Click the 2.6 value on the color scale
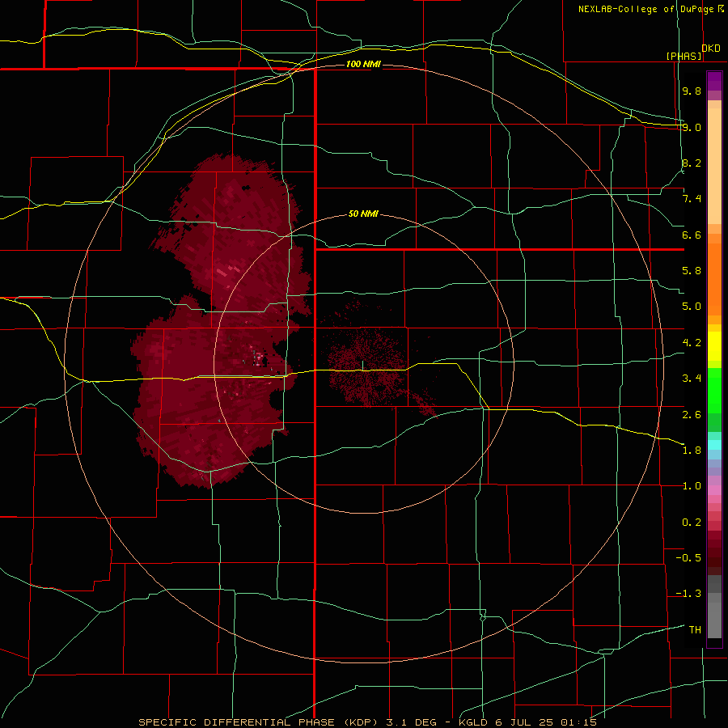This screenshot has width=728, height=728. tap(692, 414)
